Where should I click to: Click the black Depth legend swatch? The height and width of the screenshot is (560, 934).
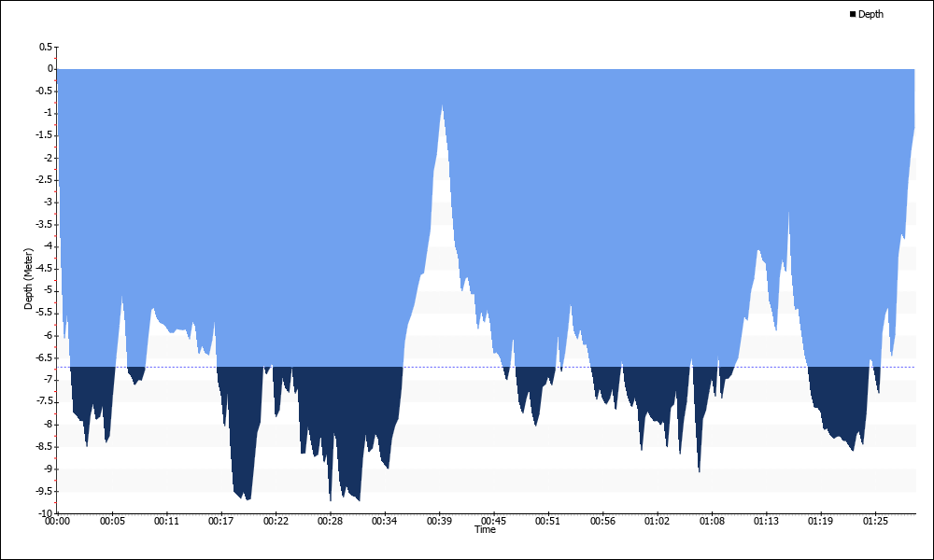coord(853,14)
